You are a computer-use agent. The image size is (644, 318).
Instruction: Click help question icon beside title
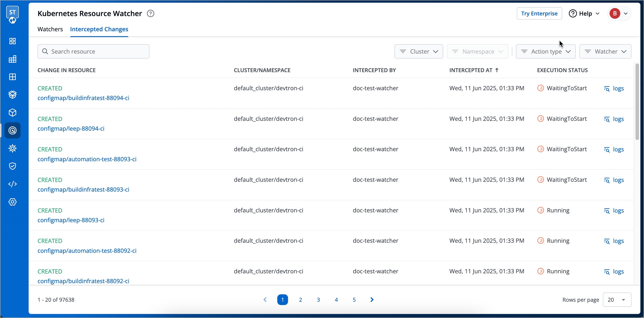[151, 13]
